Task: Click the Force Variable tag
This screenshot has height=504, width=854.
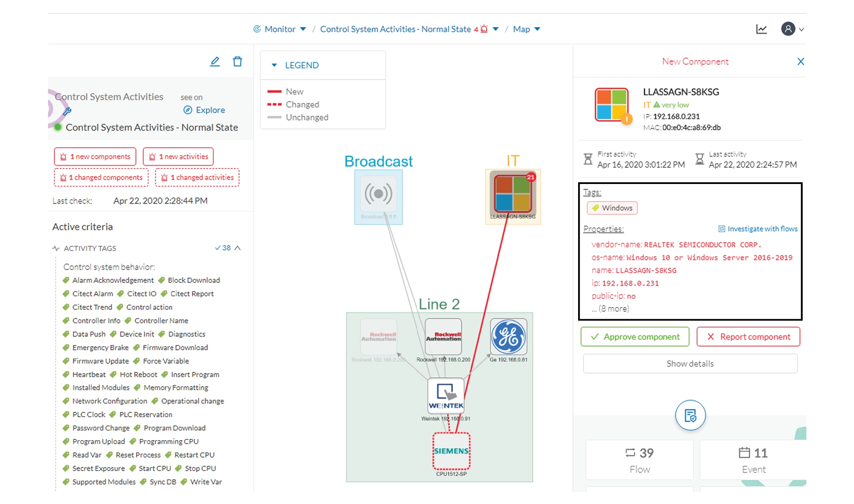Action: 162,361
